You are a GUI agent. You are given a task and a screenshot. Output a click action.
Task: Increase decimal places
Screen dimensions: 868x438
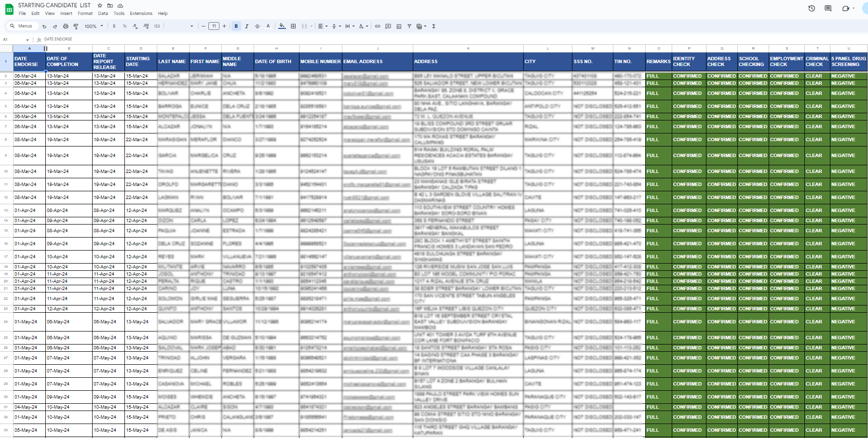(x=146, y=27)
